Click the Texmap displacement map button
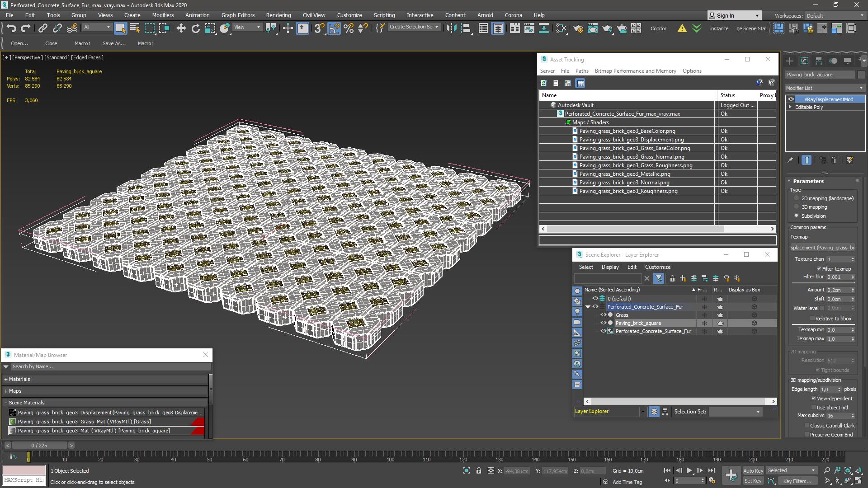 (x=823, y=248)
